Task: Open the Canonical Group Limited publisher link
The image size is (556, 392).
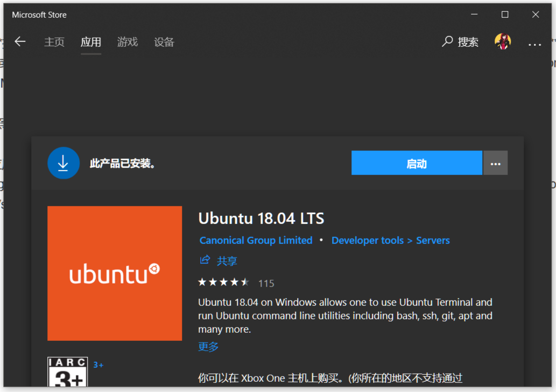Action: [x=256, y=241]
